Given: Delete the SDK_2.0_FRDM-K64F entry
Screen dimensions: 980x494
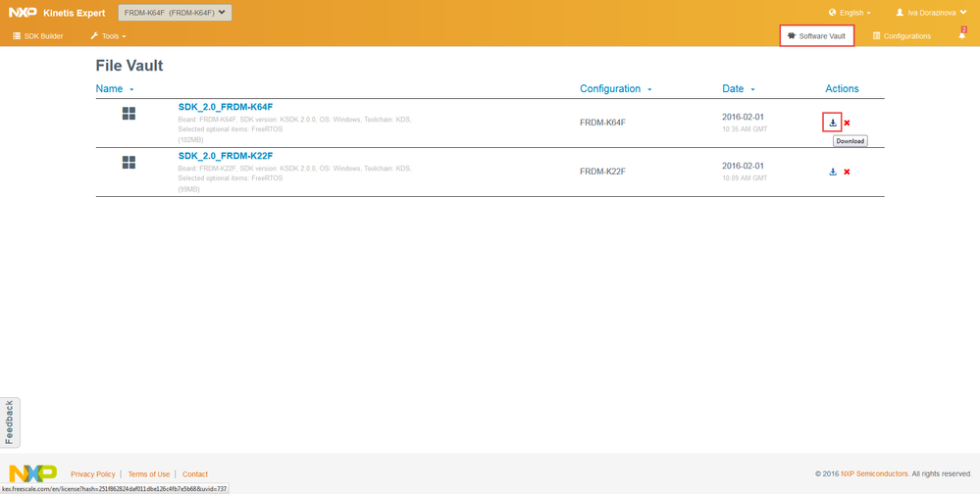Looking at the screenshot, I should coord(847,123).
